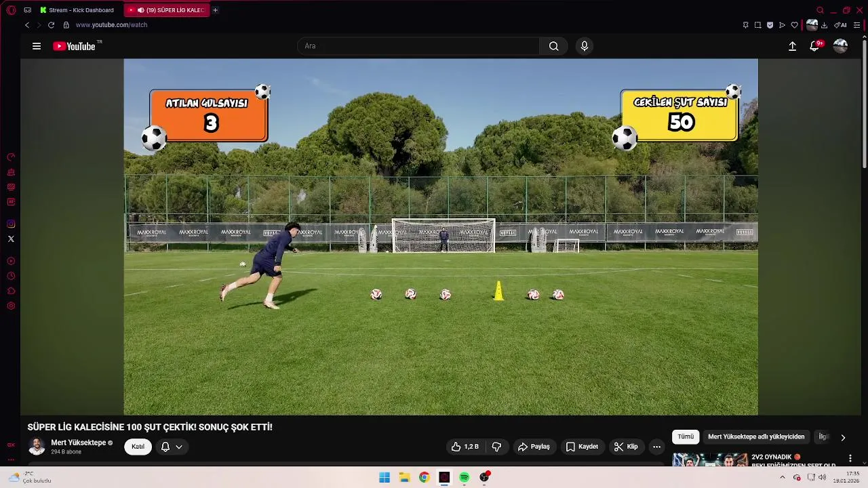Create a clip with Klip button
This screenshot has width=868, height=488.
pos(626,447)
